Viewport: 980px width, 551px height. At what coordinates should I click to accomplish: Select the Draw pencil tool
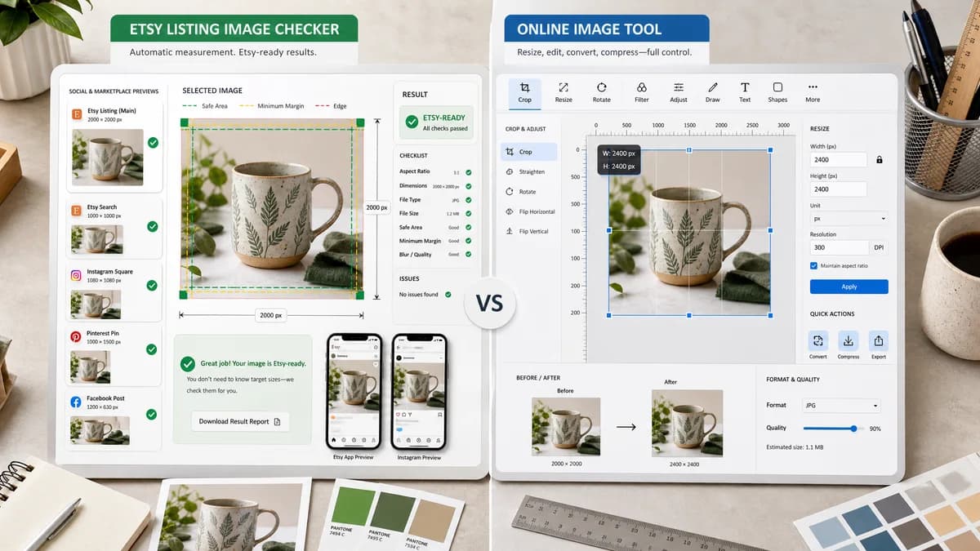[x=713, y=92]
